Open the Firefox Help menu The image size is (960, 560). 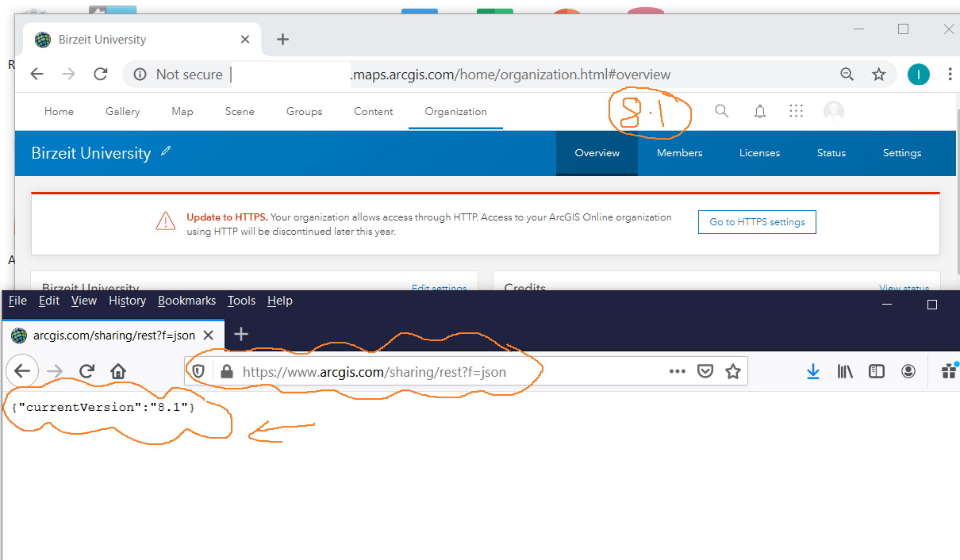click(280, 301)
